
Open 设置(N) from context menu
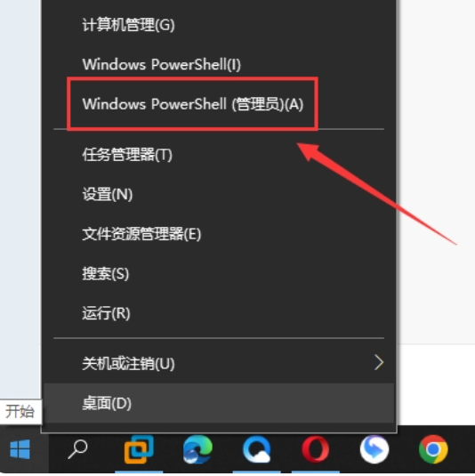219,194
